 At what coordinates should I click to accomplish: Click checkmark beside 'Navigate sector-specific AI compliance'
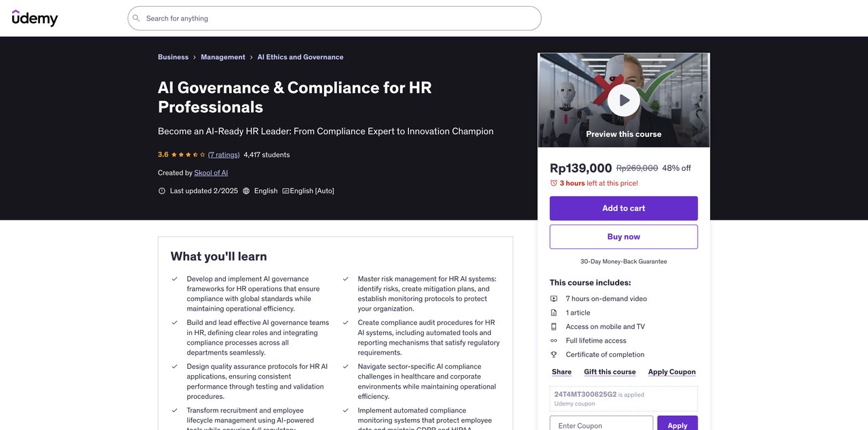[345, 366]
